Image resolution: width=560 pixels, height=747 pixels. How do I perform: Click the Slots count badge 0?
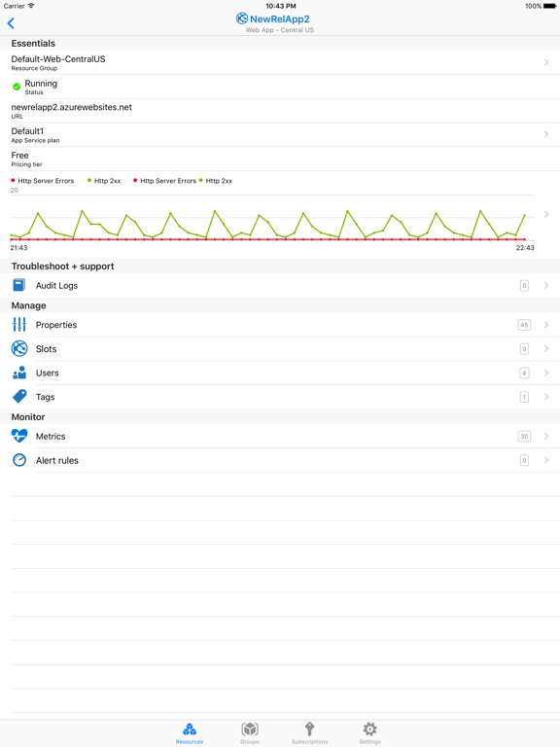coord(524,349)
